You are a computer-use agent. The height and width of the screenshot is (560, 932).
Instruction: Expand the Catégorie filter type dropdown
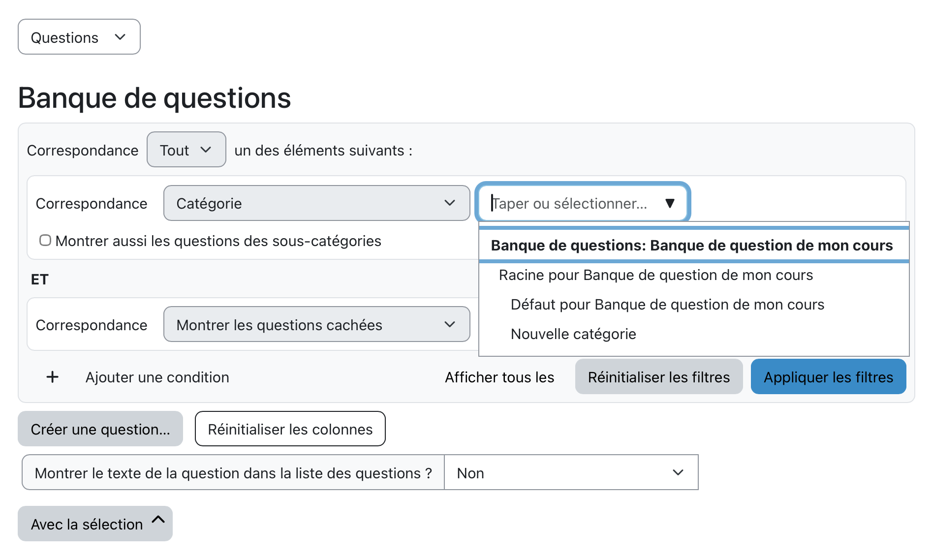(x=316, y=203)
